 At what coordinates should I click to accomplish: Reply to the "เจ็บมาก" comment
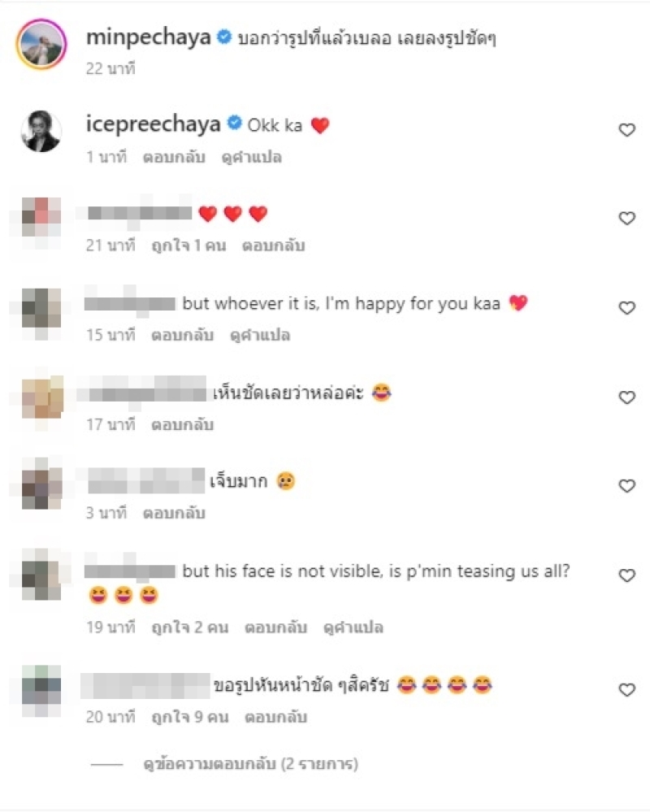174,513
